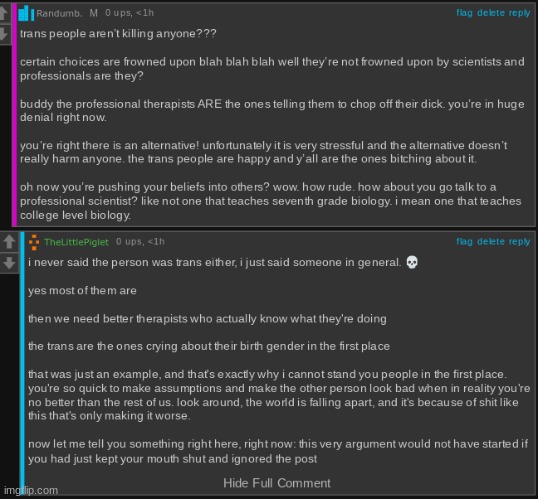Downvote TheLittlePiglet's comment
Screen dimensions: 538x499
pos(9,263)
